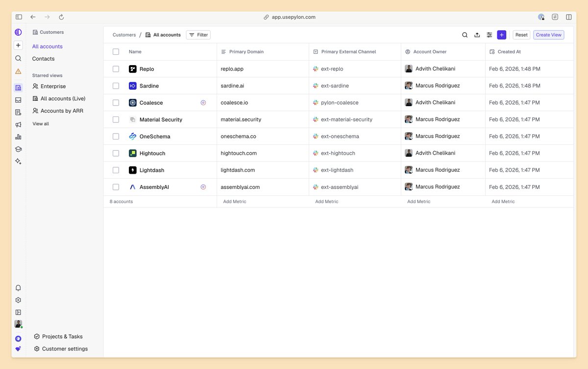Click the password manager extension icon
588x369 pixels.
(541, 17)
